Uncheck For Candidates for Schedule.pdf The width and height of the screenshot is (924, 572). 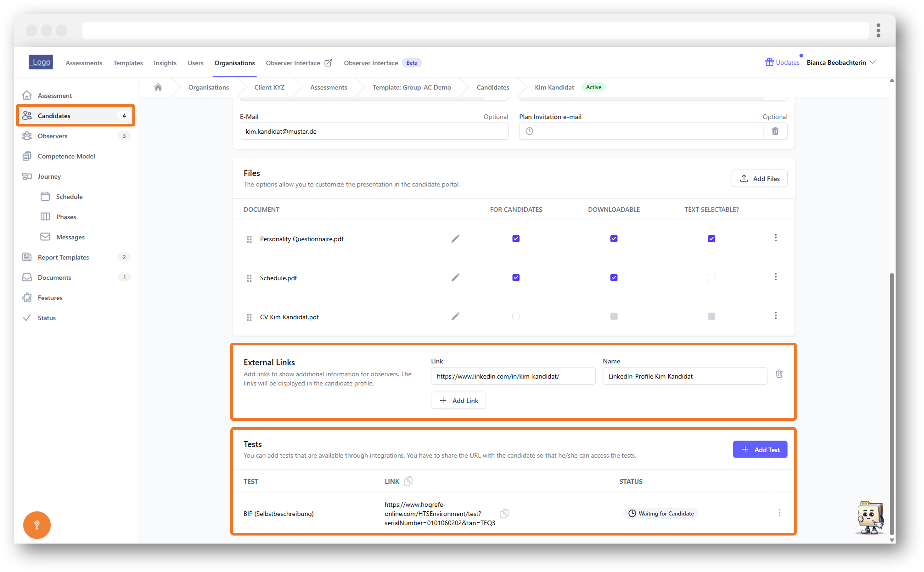pos(516,278)
